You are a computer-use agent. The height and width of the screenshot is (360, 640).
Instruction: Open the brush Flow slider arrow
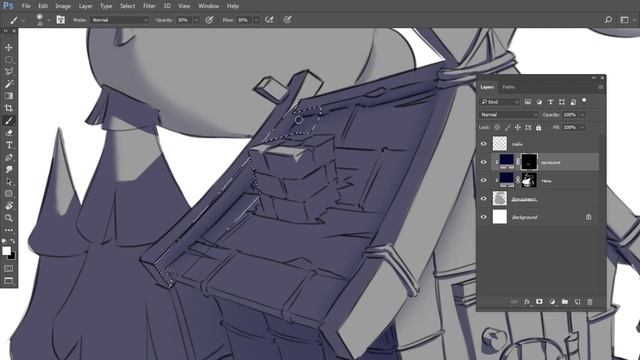click(x=256, y=20)
